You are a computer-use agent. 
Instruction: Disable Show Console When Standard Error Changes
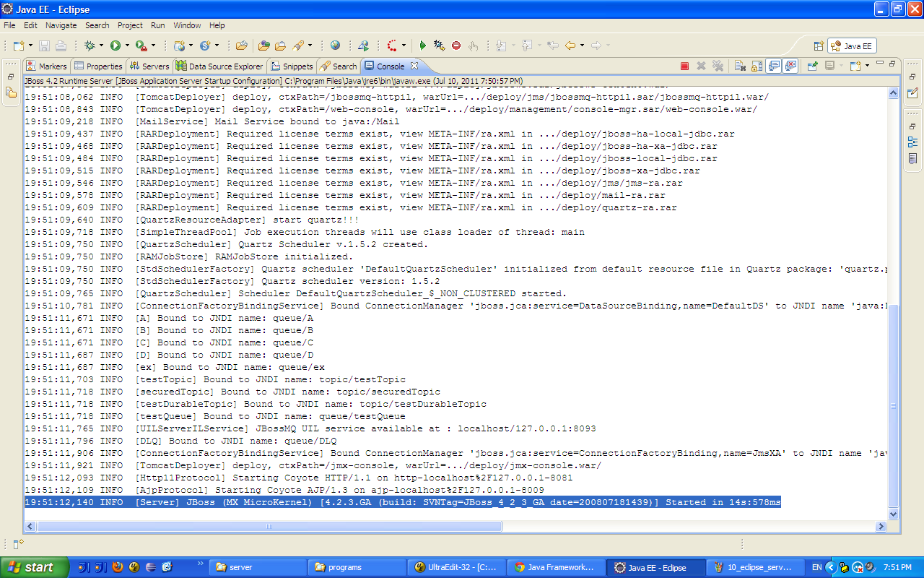[x=790, y=65]
